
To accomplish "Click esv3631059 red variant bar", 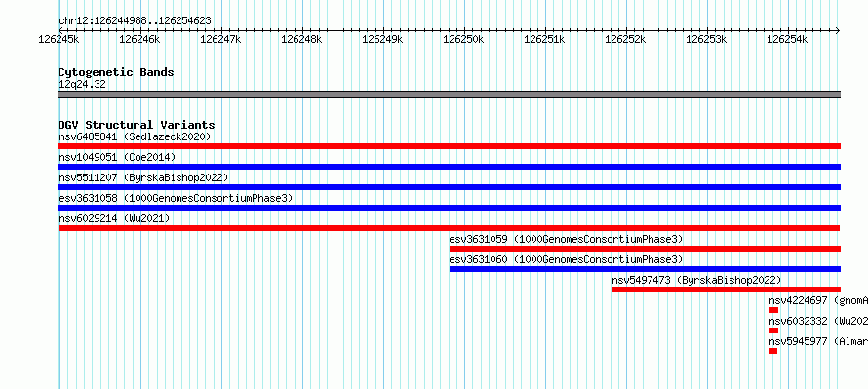I will click(645, 249).
